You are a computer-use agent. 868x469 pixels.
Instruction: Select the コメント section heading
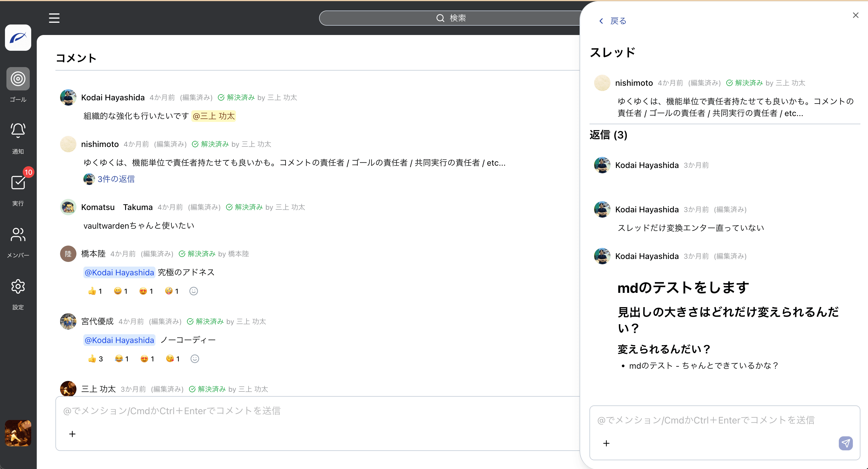click(x=76, y=58)
